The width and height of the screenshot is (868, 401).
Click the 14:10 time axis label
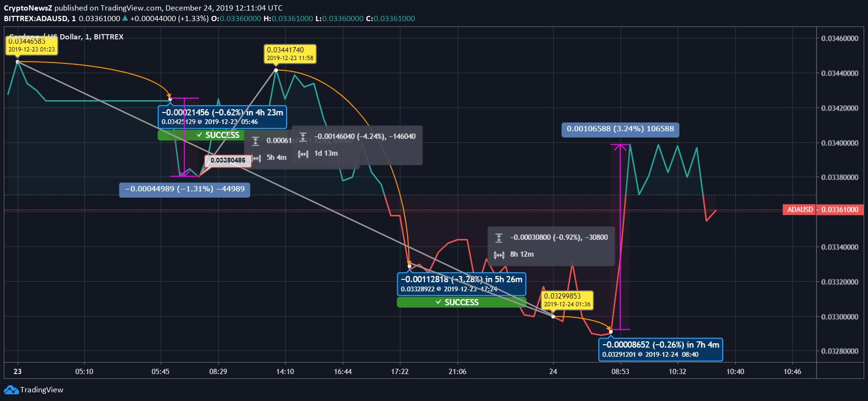point(285,372)
